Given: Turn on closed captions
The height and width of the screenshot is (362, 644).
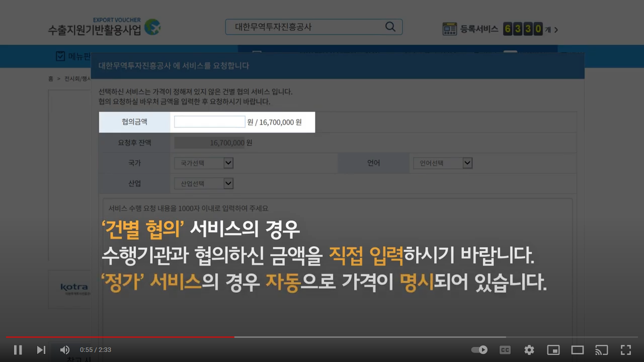Looking at the screenshot, I should [x=505, y=350].
